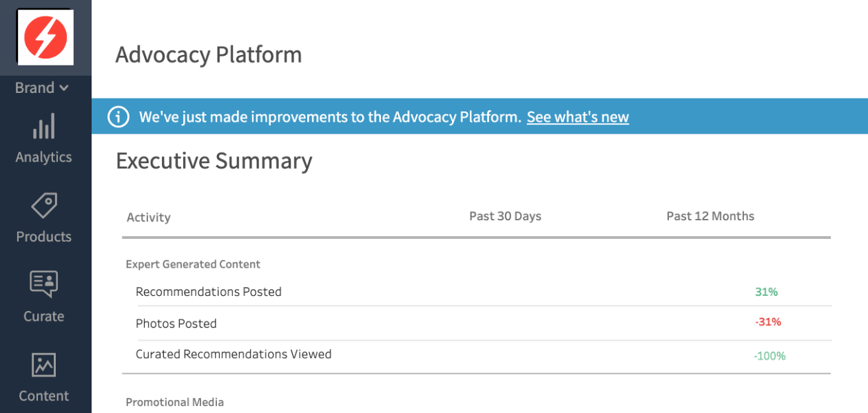Click the Past 30 Days column header

pyautogui.click(x=506, y=216)
